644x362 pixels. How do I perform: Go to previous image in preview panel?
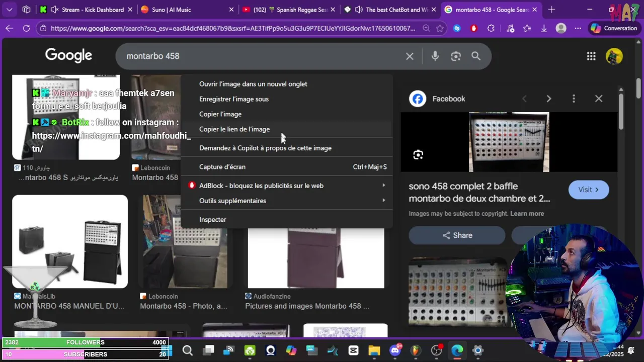point(524,99)
